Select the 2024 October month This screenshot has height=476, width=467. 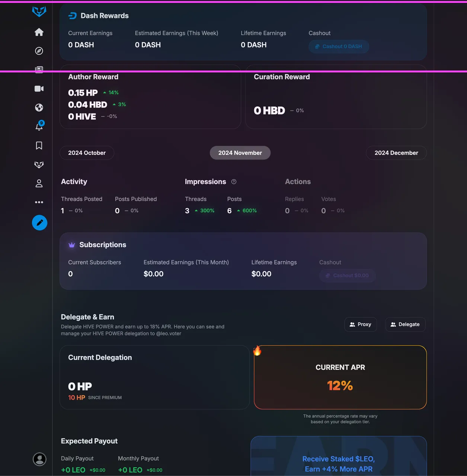(87, 153)
